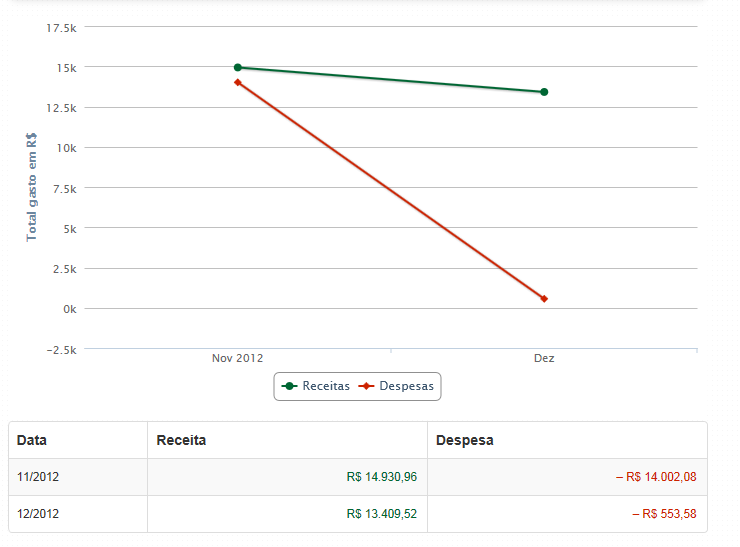Click the green Receitas marker icon in legend
Image resolution: width=740 pixels, height=547 pixels.
289,386
